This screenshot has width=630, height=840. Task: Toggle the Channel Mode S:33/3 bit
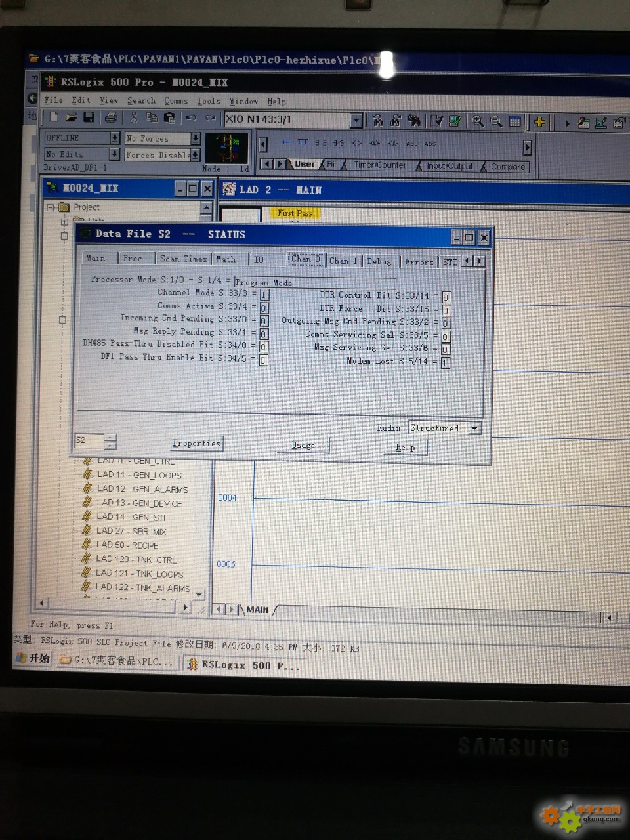point(264,295)
